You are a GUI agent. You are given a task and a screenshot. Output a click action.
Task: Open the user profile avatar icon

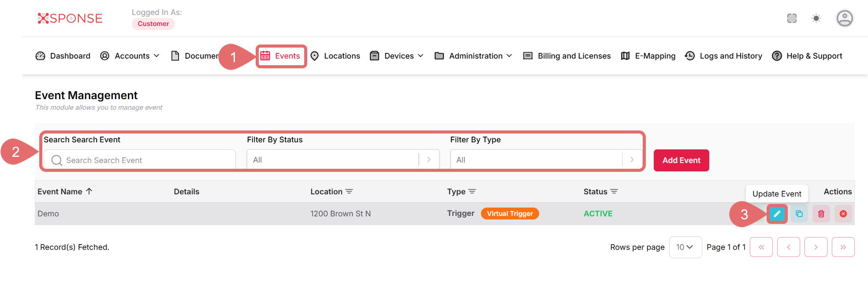click(x=844, y=19)
